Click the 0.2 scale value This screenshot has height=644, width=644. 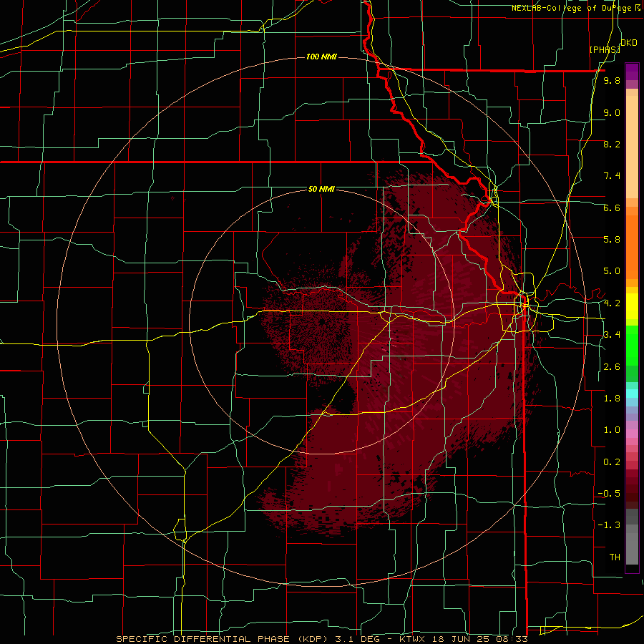612,462
